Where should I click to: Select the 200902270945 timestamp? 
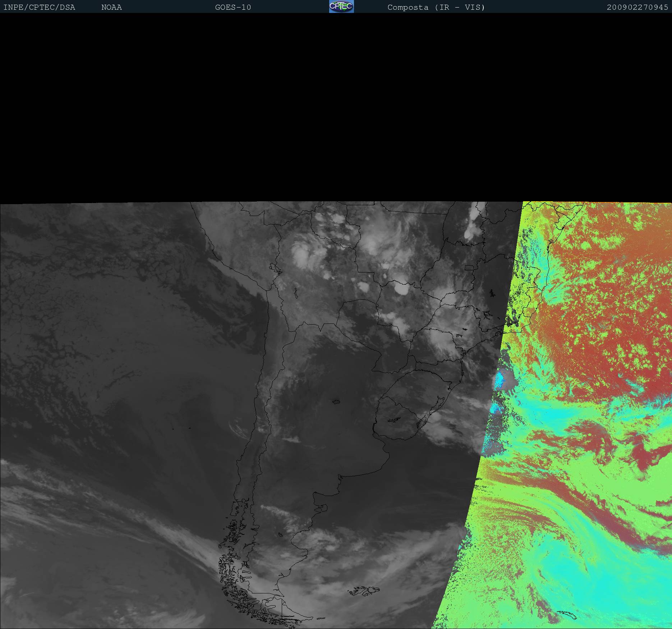pyautogui.click(x=638, y=7)
